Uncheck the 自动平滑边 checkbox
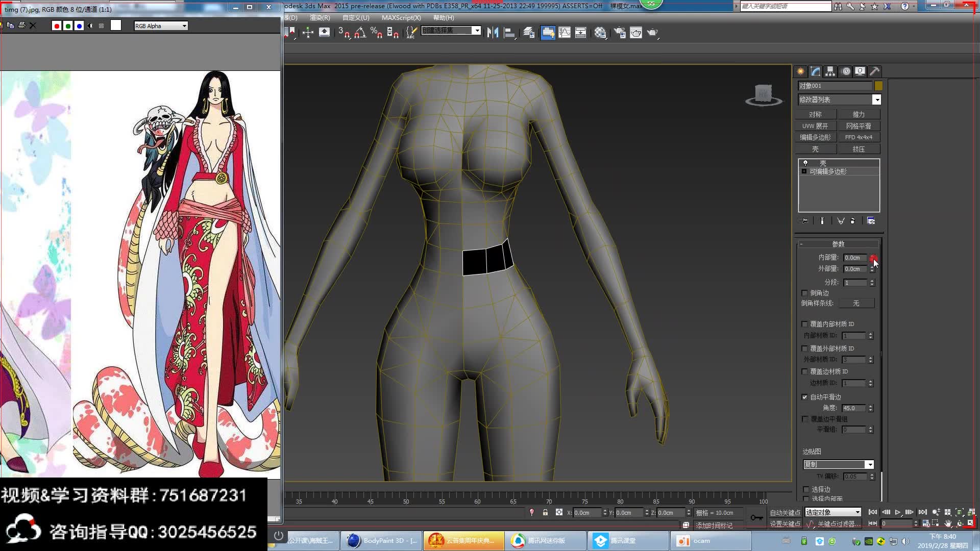980x551 pixels. point(805,397)
